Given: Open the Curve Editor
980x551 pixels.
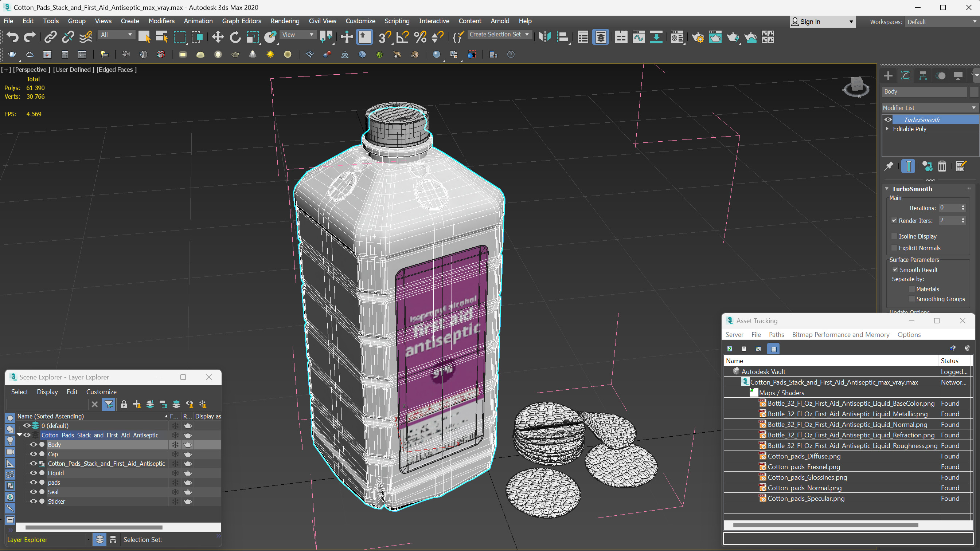Looking at the screenshot, I should click(x=639, y=37).
